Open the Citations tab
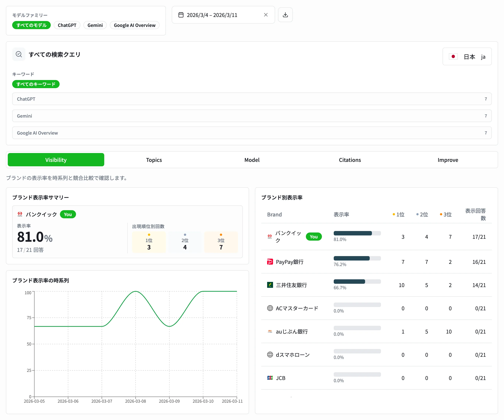504x420 pixels. [x=350, y=160]
